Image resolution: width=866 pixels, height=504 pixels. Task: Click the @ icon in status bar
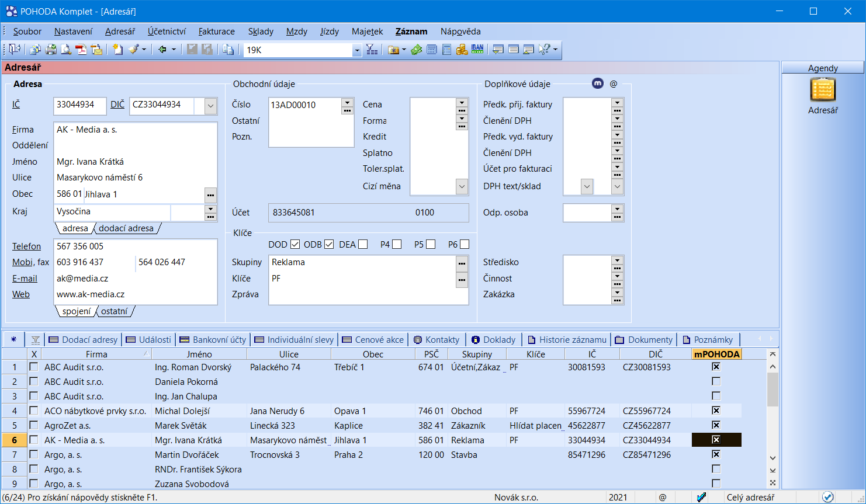(x=662, y=498)
